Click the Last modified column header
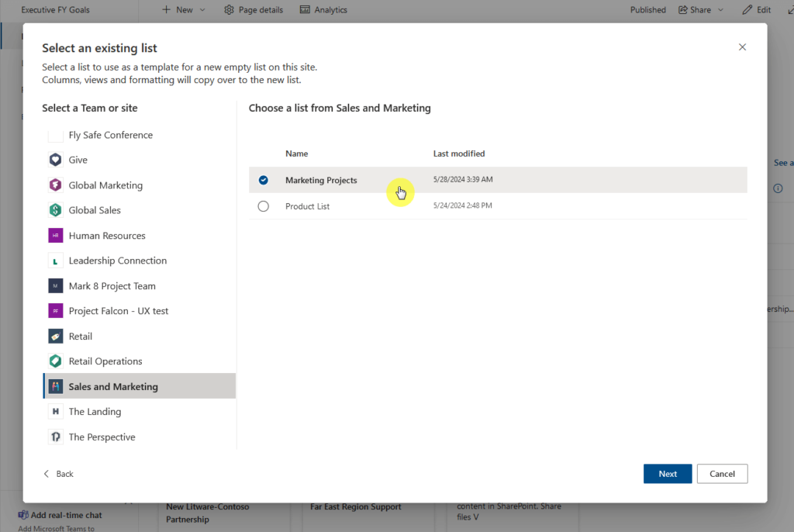This screenshot has width=794, height=532. click(459, 154)
